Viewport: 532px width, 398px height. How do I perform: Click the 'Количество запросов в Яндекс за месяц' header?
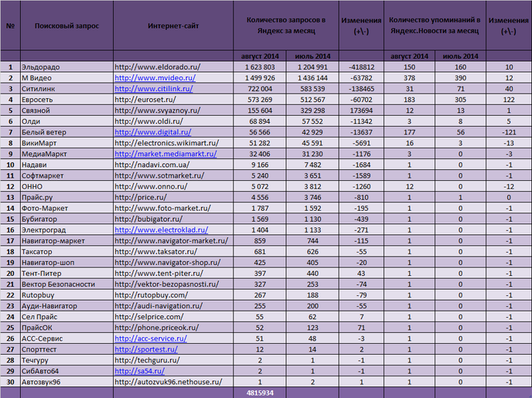click(286, 26)
